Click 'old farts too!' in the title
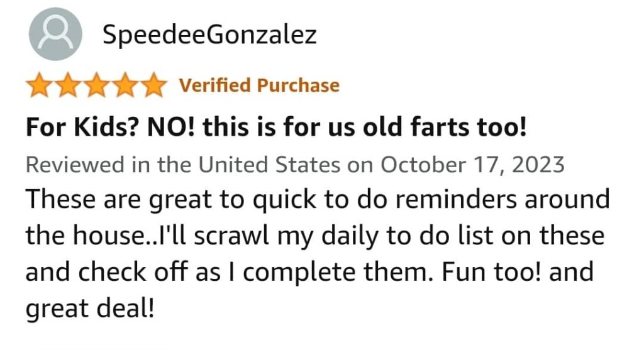The width and height of the screenshot is (644, 350). tap(445, 126)
